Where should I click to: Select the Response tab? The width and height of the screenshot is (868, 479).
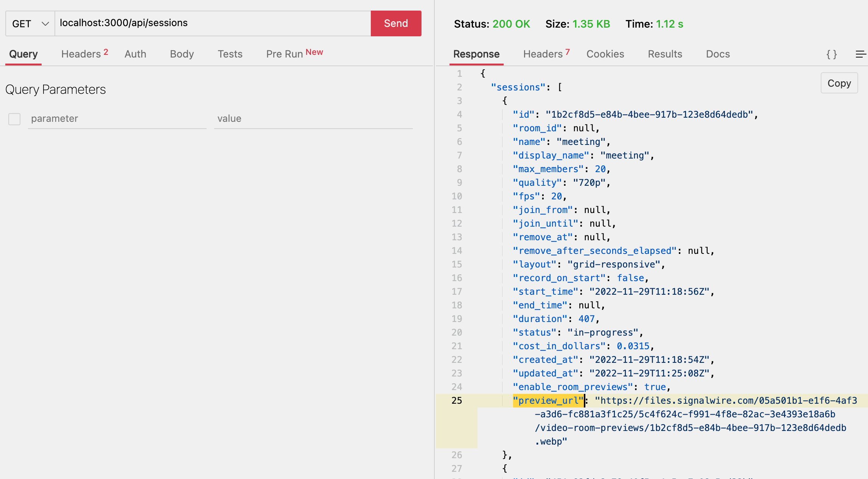476,54
